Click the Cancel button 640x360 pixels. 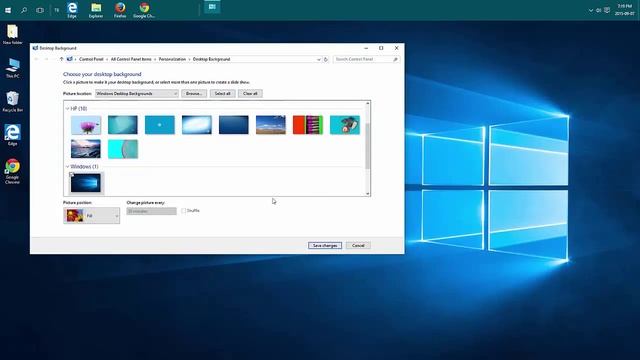click(358, 245)
